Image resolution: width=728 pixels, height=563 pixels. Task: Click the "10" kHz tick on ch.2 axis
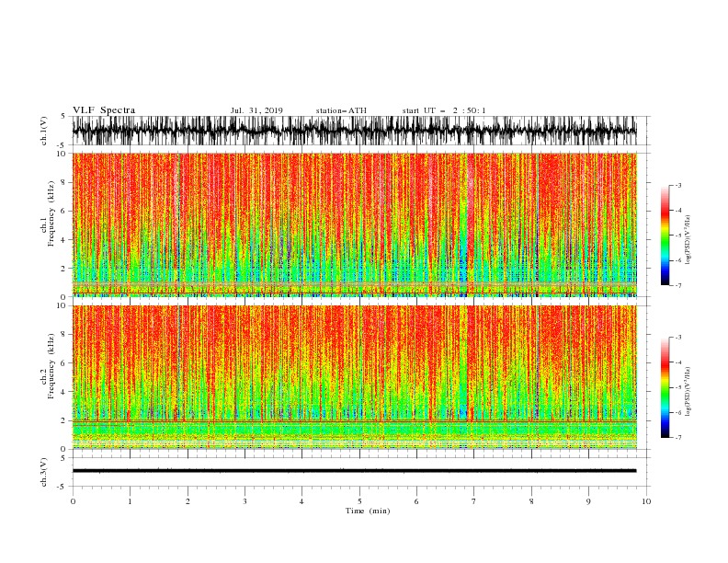click(x=63, y=305)
